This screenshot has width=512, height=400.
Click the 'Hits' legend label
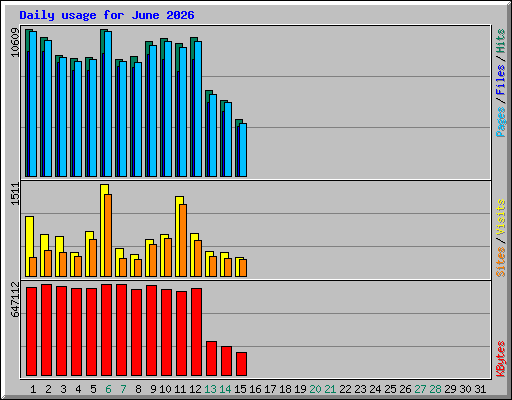pos(501,41)
